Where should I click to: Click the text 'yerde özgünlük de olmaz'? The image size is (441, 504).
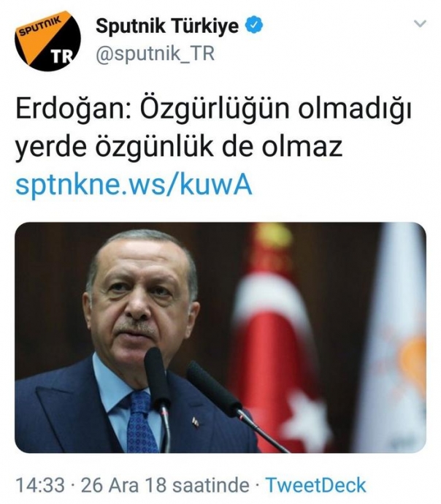coord(179,148)
